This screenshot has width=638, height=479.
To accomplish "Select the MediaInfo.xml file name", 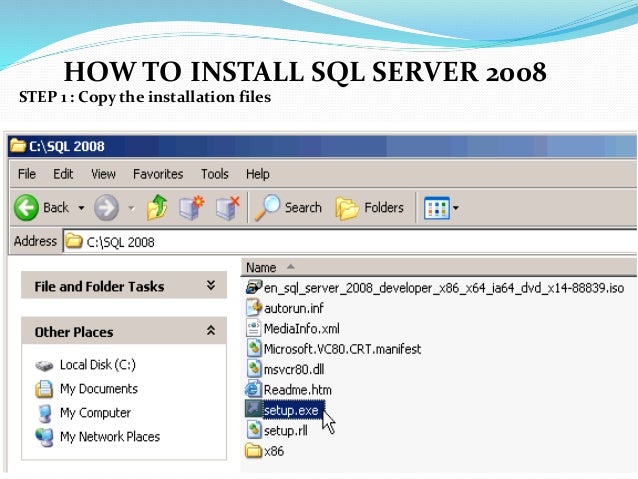I will [x=302, y=329].
